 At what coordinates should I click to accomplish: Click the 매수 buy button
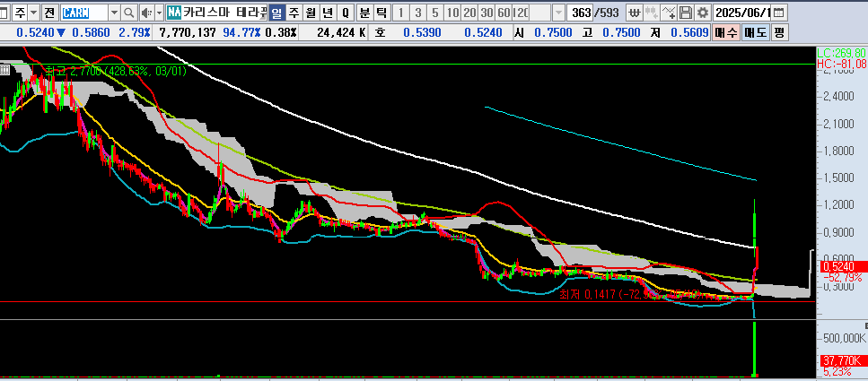click(x=725, y=32)
